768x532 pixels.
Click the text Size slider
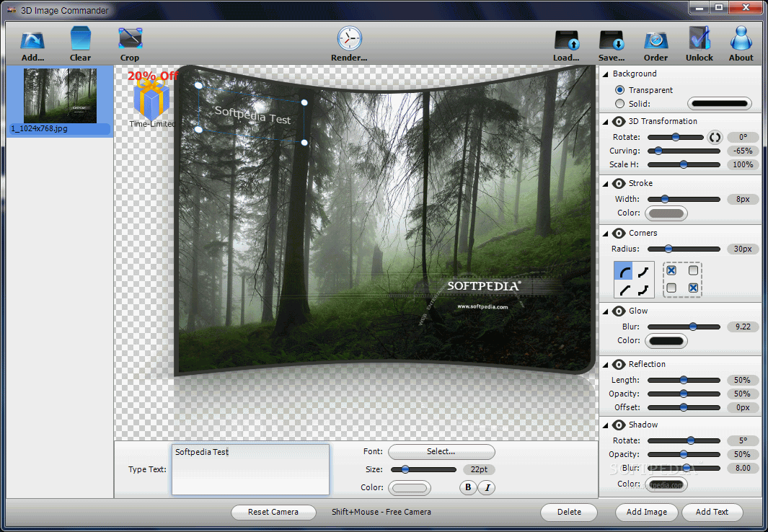coord(424,470)
